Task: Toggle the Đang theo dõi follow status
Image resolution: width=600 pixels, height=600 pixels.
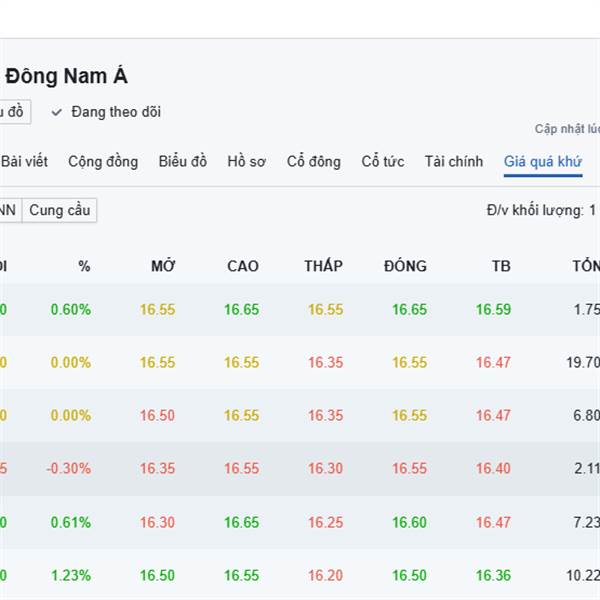Action: [115, 112]
